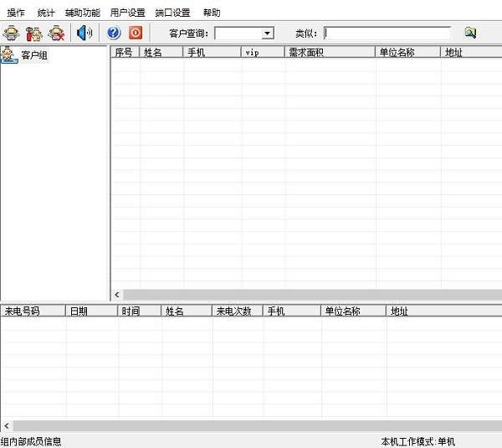Click the 手机 header in customer table
This screenshot has height=448, width=502.
tap(213, 52)
